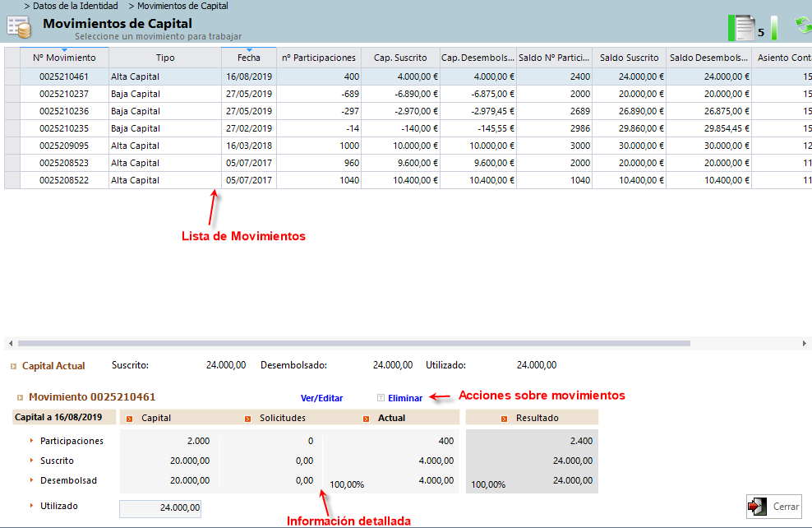Click the left arrow of the horizontal scrollbar

[x=11, y=343]
